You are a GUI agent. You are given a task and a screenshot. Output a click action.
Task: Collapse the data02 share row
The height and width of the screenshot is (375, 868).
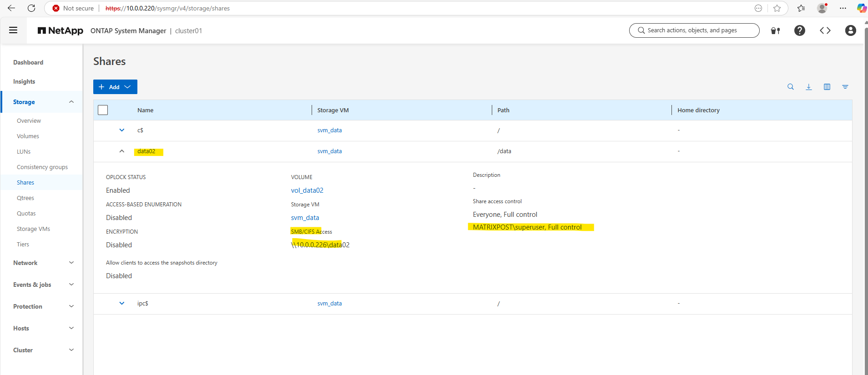pos(122,151)
